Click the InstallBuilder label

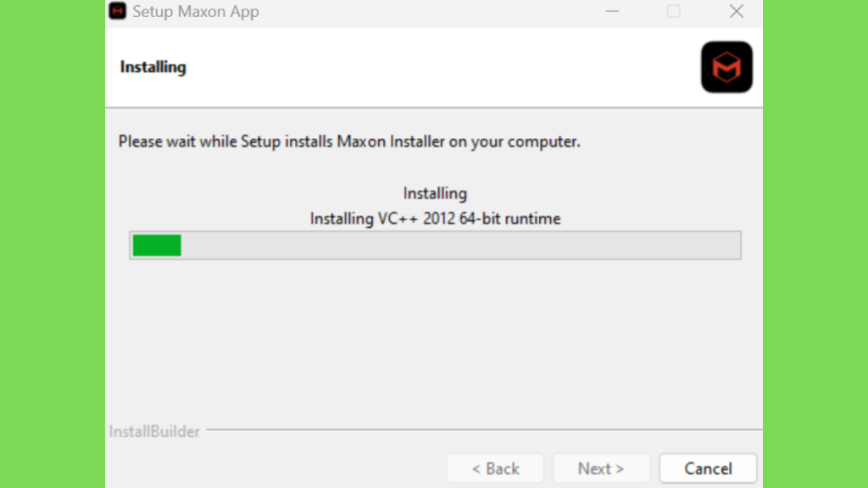pyautogui.click(x=154, y=431)
